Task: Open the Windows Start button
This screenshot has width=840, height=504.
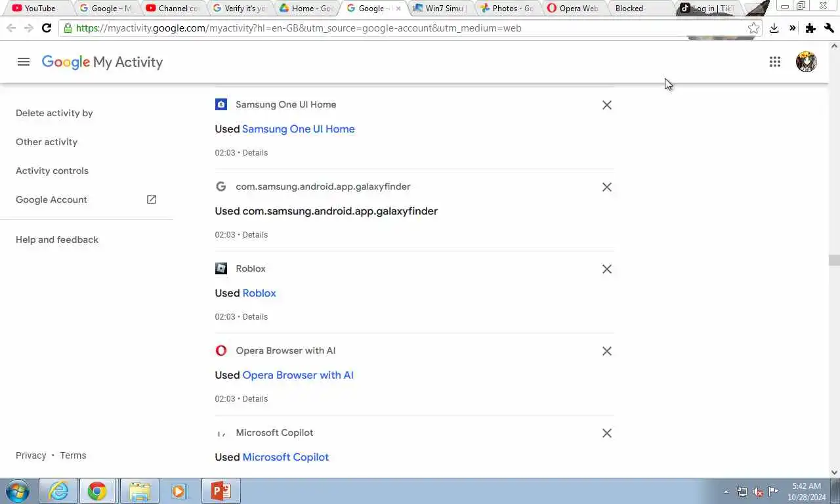Action: click(18, 491)
